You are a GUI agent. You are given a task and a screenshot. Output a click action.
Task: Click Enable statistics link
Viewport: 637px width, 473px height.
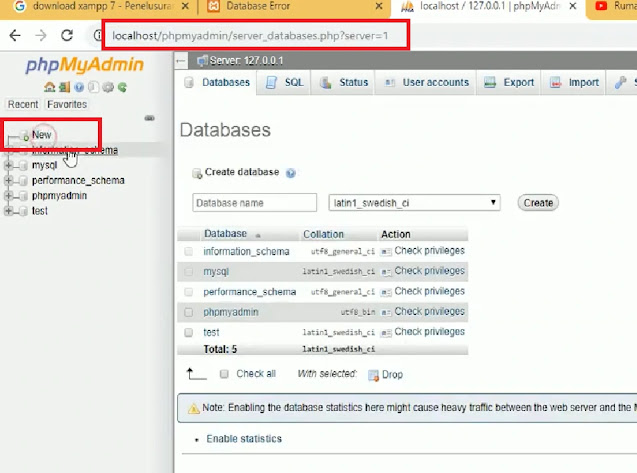(x=244, y=439)
